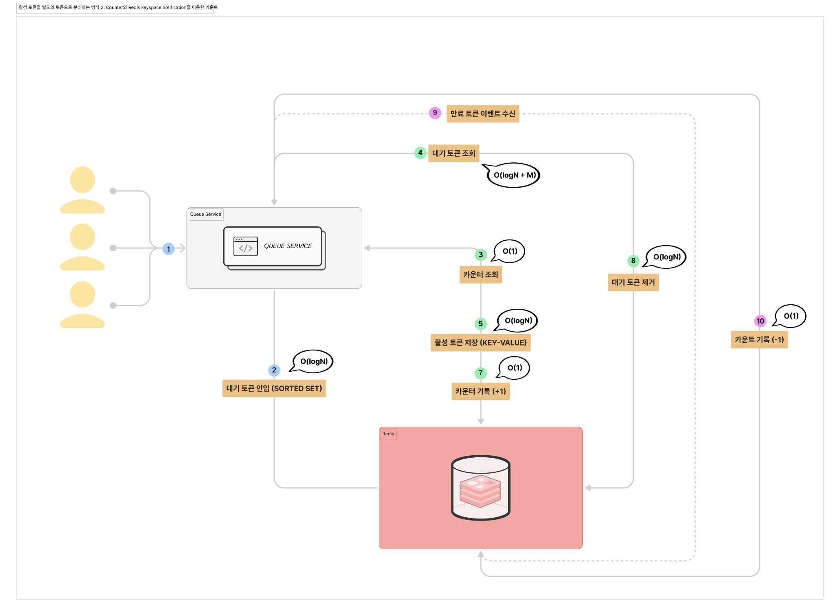The height and width of the screenshot is (616, 840).
Task: Select the '카운터 기록 (+1)' label
Action: coord(480,391)
